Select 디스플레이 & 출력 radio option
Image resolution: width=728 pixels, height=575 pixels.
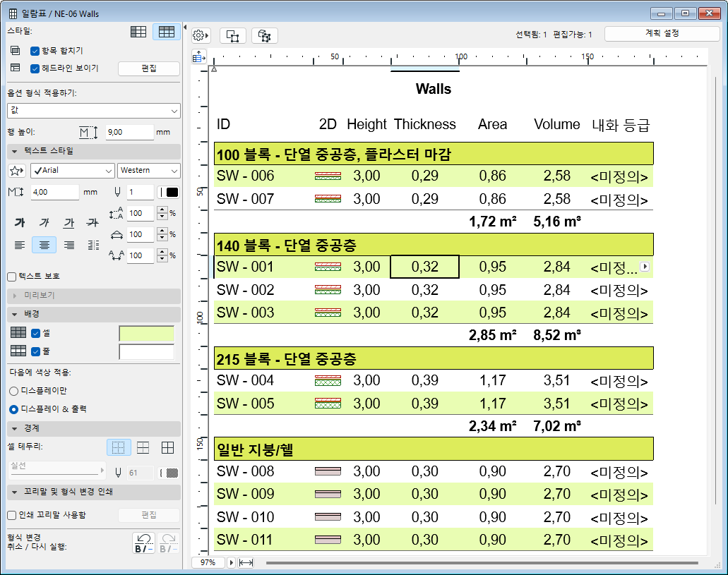[x=13, y=409]
